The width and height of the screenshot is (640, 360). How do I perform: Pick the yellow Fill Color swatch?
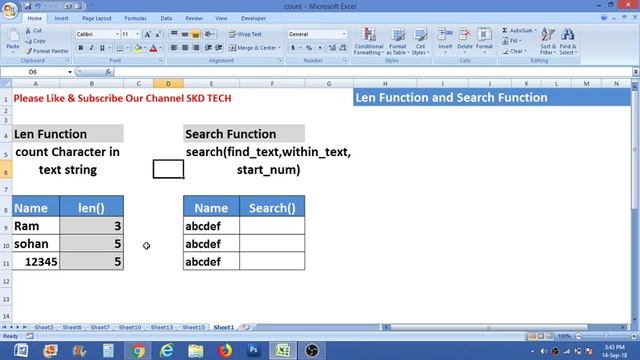click(x=138, y=48)
